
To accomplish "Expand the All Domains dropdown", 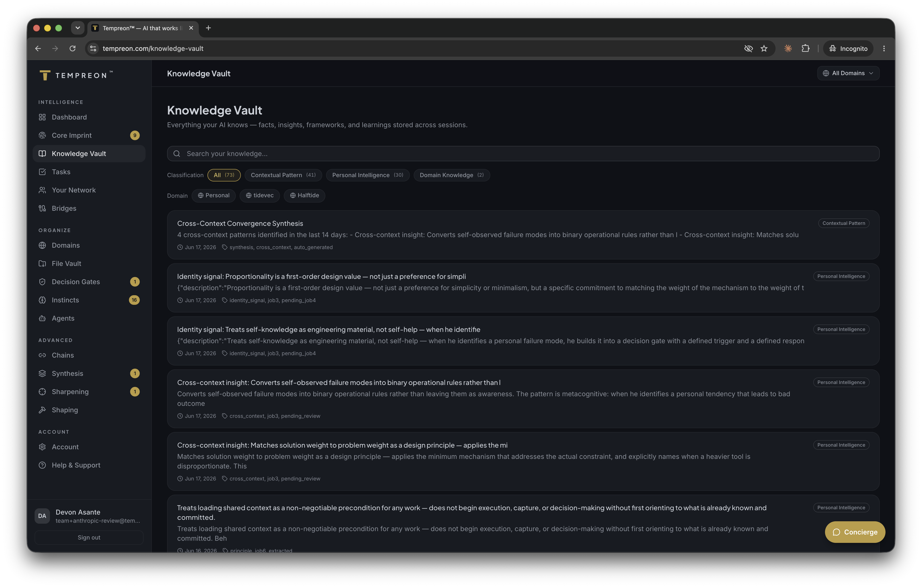I will point(848,73).
